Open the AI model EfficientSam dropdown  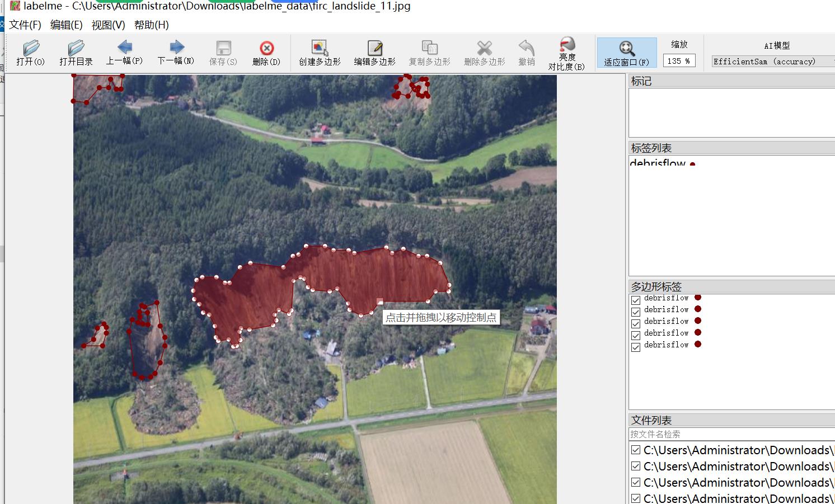click(772, 62)
